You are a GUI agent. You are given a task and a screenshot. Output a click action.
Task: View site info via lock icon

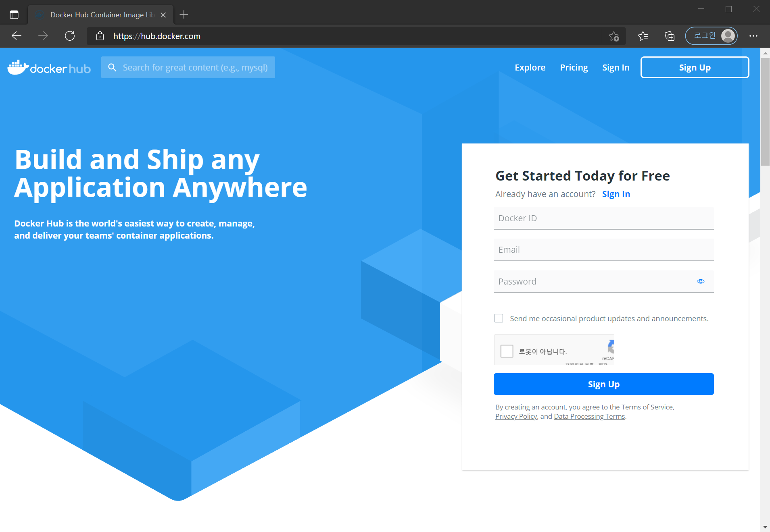point(100,36)
